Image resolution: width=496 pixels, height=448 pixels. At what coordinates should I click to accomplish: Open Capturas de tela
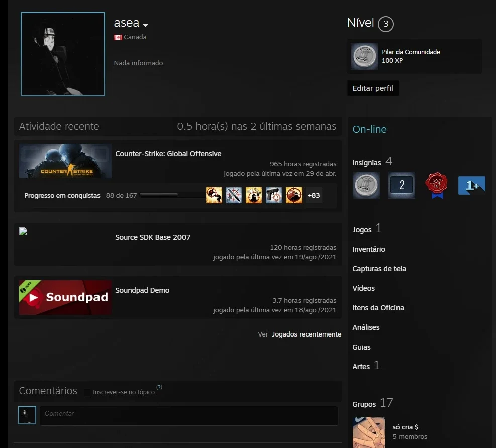(x=379, y=269)
